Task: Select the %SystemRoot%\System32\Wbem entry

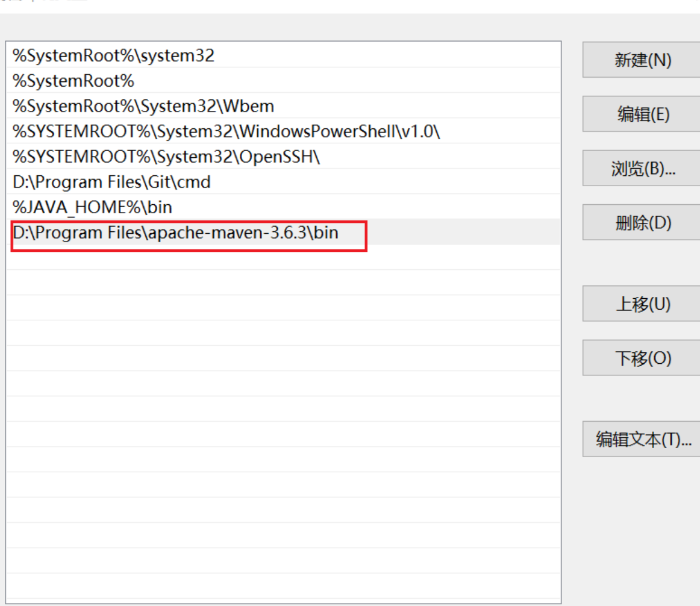Action: 284,106
